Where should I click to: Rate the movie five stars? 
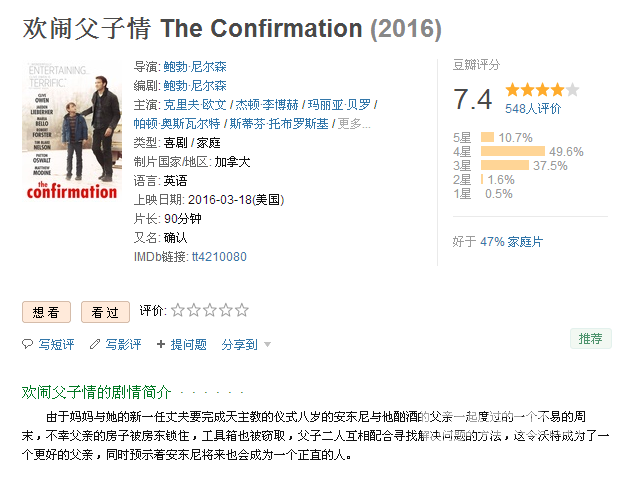click(242, 310)
